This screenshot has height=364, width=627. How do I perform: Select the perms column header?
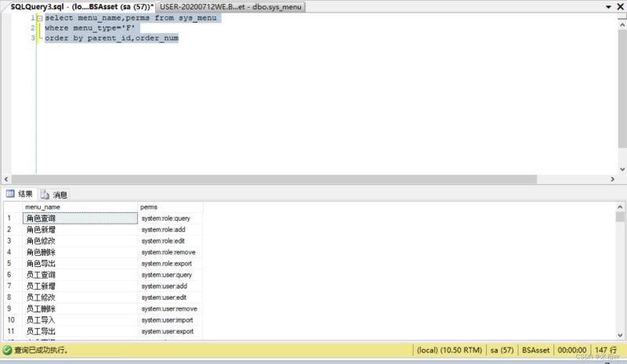tap(169, 207)
